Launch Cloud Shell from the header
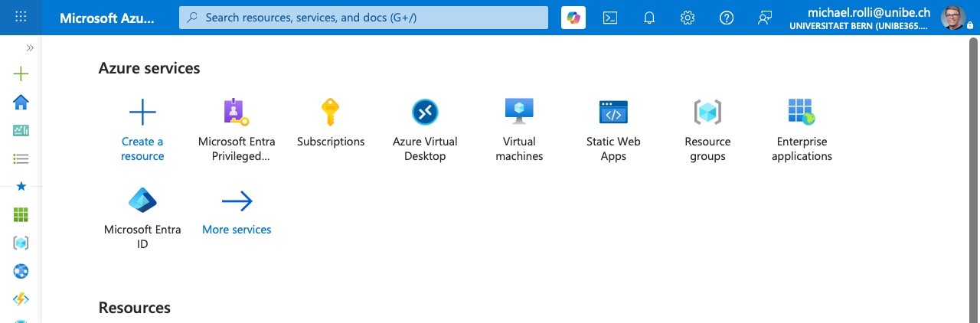980x323 pixels. 610,18
